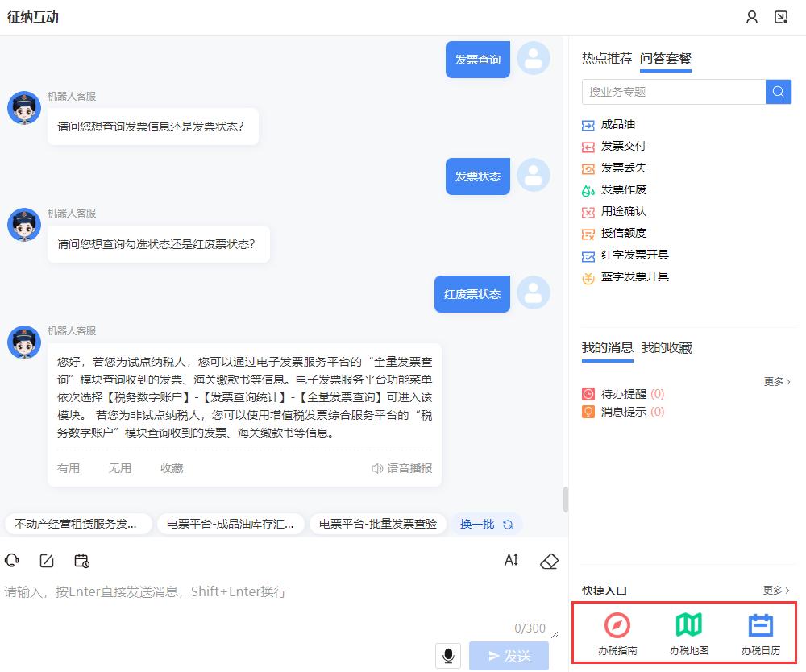Click the 发送 send button
The image size is (806, 672).
[x=509, y=655]
